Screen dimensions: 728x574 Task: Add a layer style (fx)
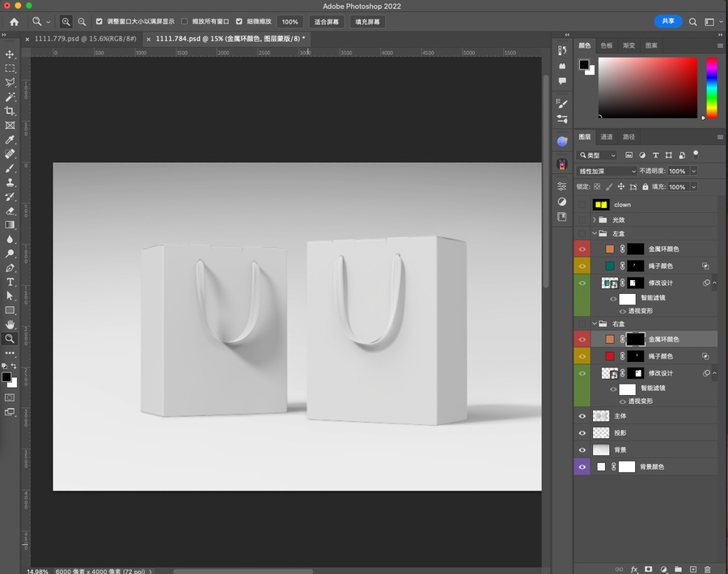(634, 569)
